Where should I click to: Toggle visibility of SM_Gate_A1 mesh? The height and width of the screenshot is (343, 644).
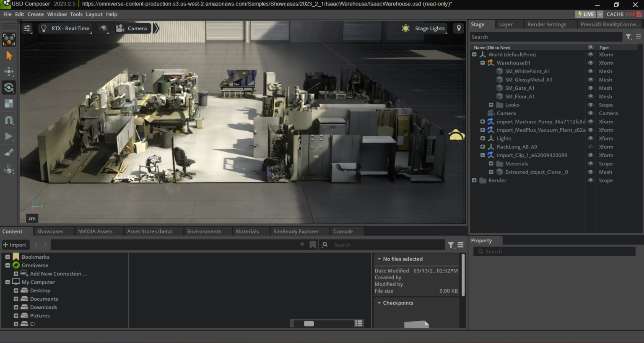point(591,88)
